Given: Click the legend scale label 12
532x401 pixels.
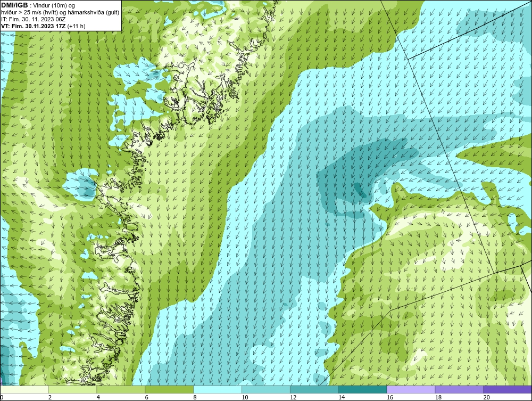Looking at the screenshot, I should click(293, 397).
